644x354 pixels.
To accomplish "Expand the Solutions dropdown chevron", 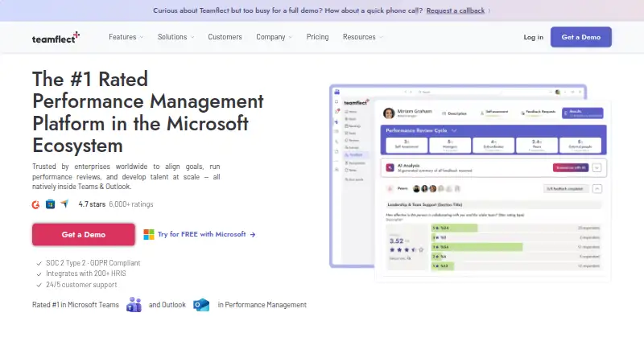I will (x=192, y=37).
